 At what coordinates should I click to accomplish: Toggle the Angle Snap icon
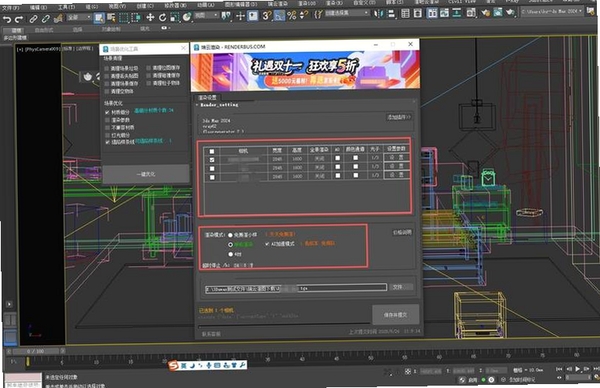[279, 16]
